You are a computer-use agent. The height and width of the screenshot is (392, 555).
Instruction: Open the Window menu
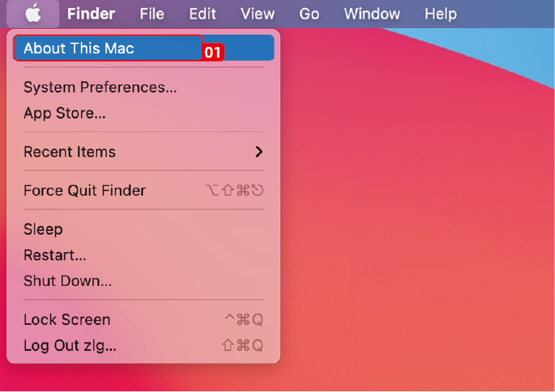point(371,14)
